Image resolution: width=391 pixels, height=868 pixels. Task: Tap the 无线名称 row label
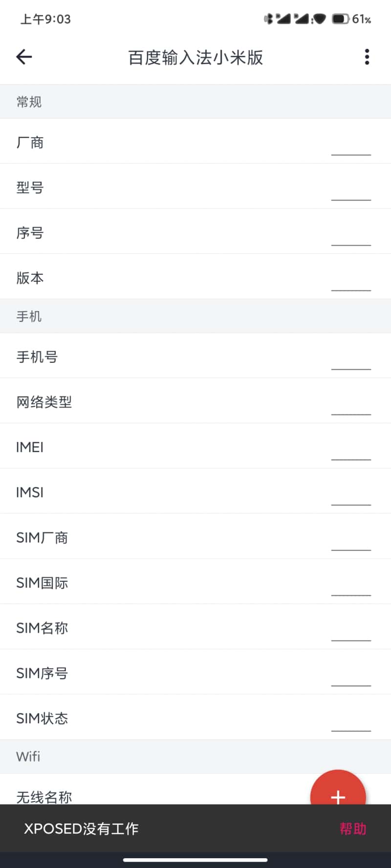point(44,797)
